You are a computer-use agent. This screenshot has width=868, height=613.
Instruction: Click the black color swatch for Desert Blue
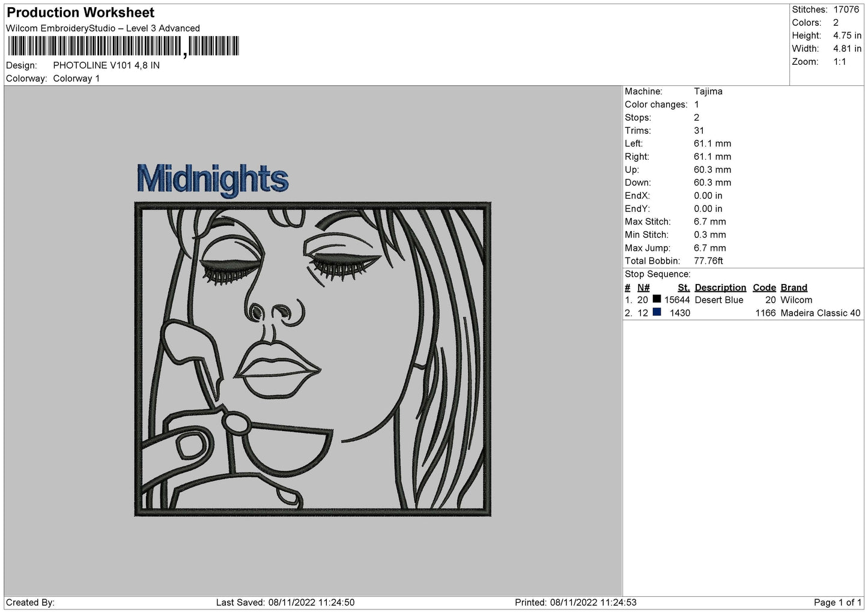pos(657,299)
